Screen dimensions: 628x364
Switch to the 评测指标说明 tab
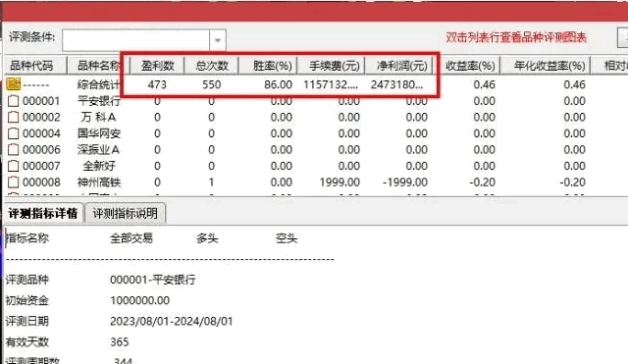(x=125, y=214)
